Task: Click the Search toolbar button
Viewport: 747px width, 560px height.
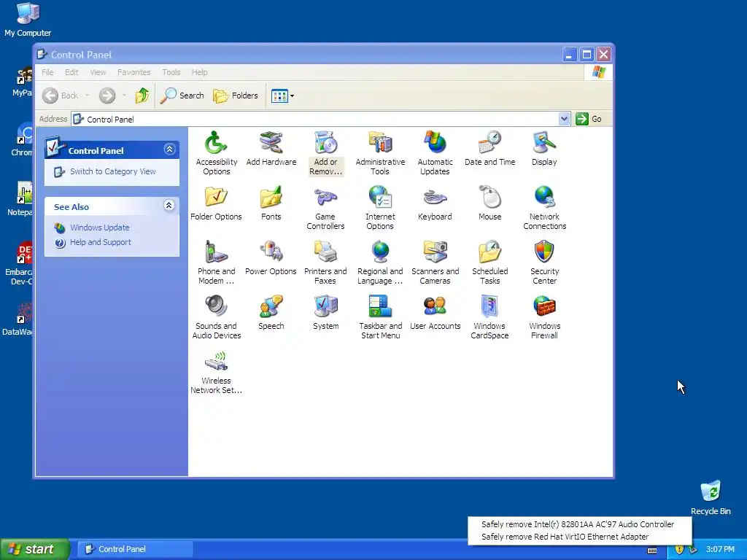Action: (182, 96)
